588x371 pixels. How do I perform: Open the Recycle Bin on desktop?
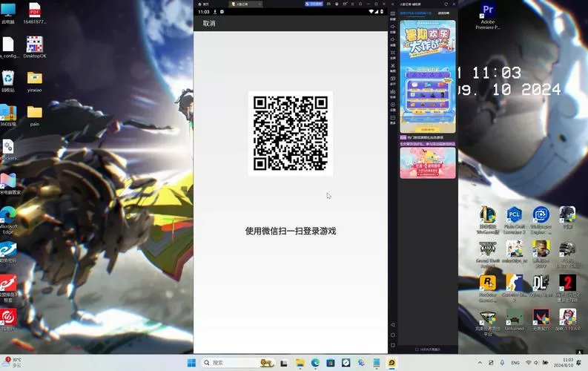pos(8,82)
